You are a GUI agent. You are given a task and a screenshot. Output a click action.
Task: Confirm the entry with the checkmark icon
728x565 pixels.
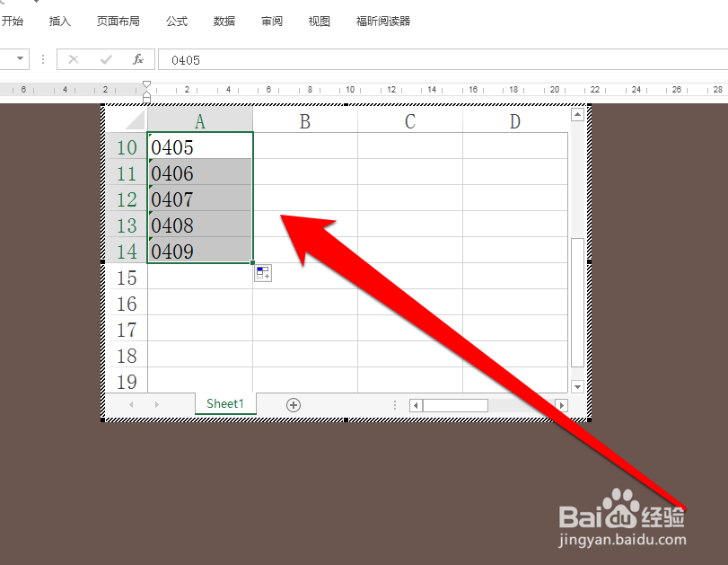click(x=106, y=59)
